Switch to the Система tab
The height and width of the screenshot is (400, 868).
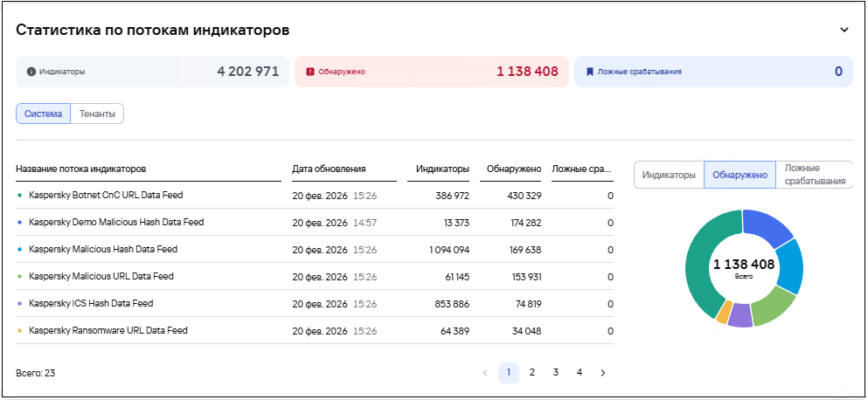[43, 114]
